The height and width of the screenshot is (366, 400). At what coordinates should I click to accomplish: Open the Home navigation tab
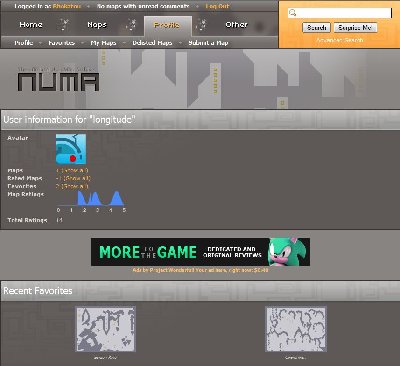(31, 25)
